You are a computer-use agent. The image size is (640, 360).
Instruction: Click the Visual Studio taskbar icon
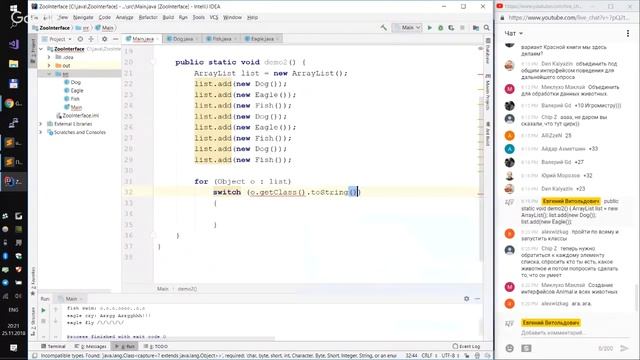13,44
